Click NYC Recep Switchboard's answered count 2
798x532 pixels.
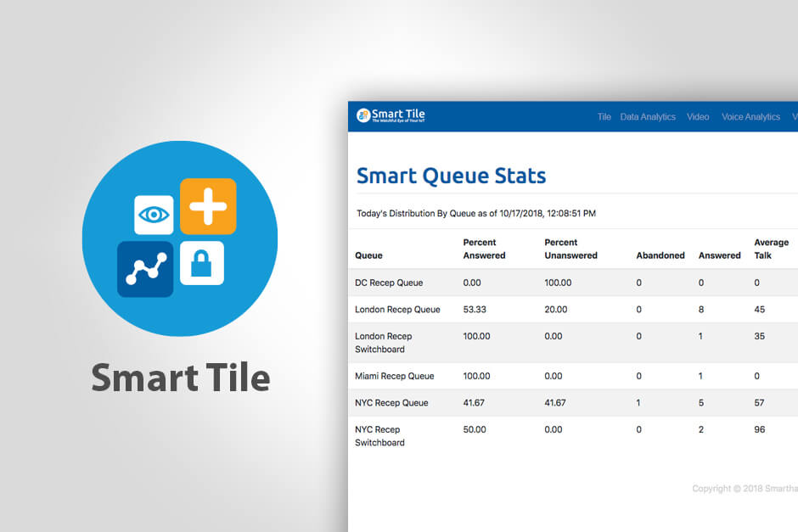700,430
